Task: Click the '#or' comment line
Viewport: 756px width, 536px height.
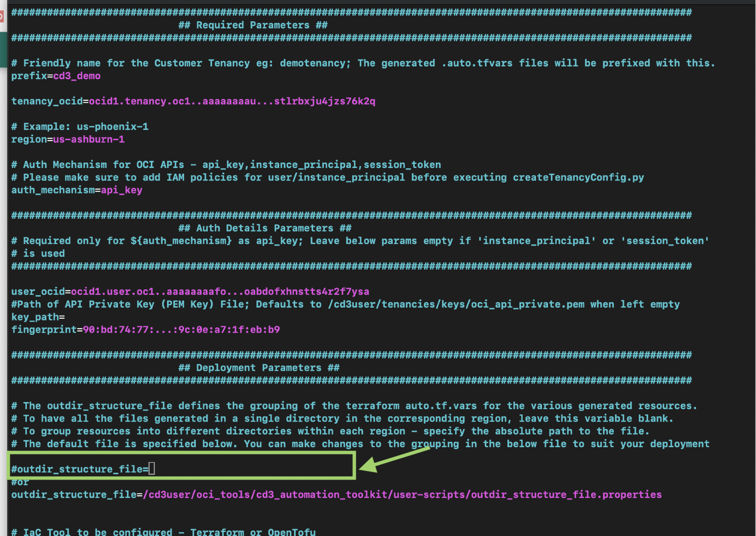Action: pyautogui.click(x=20, y=482)
